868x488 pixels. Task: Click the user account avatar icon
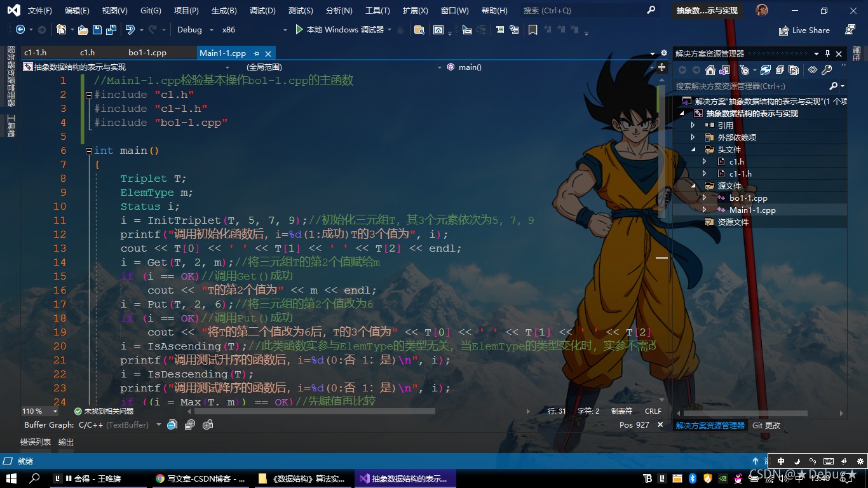pyautogui.click(x=762, y=10)
